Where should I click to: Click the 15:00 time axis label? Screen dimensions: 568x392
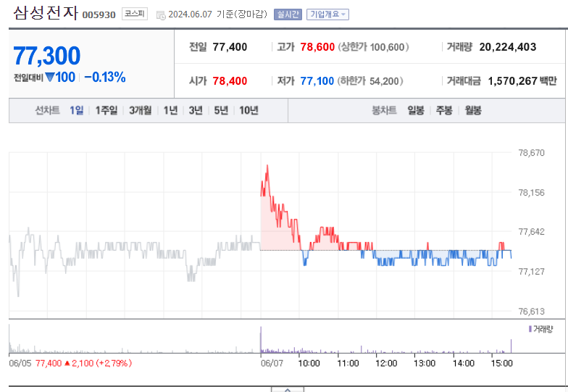502,364
